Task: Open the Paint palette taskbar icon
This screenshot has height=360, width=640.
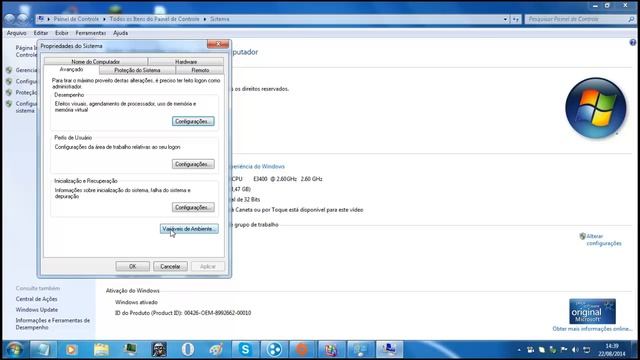Action: coord(216,349)
